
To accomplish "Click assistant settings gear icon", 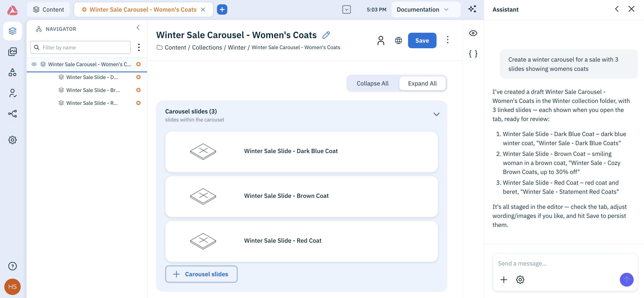I will coord(520,279).
